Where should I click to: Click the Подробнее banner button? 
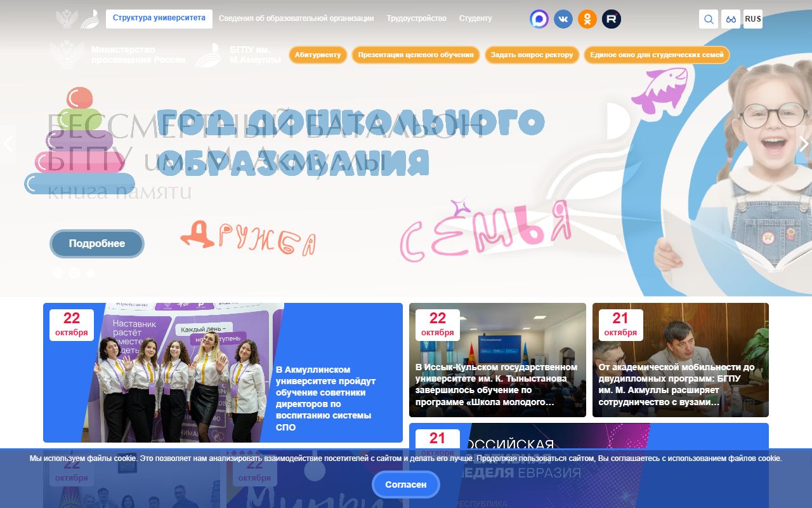(97, 244)
